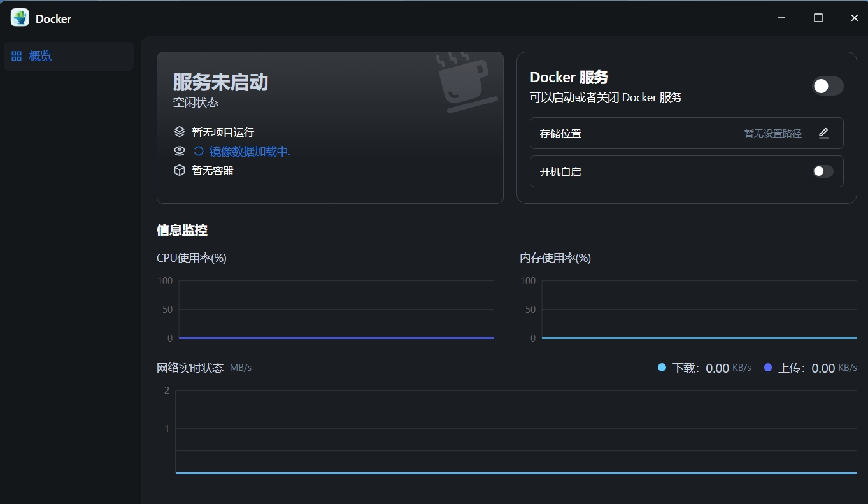Minimize the Docker window
The width and height of the screenshot is (868, 504).
click(783, 18)
